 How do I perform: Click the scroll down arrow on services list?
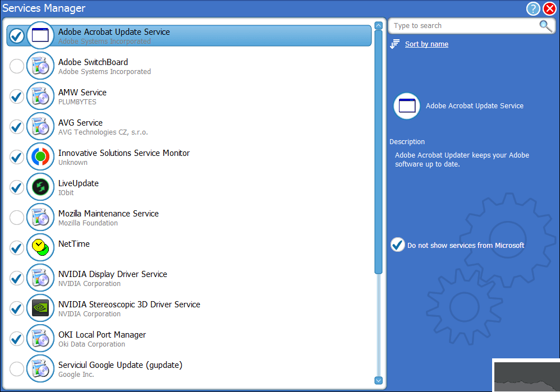pyautogui.click(x=378, y=380)
